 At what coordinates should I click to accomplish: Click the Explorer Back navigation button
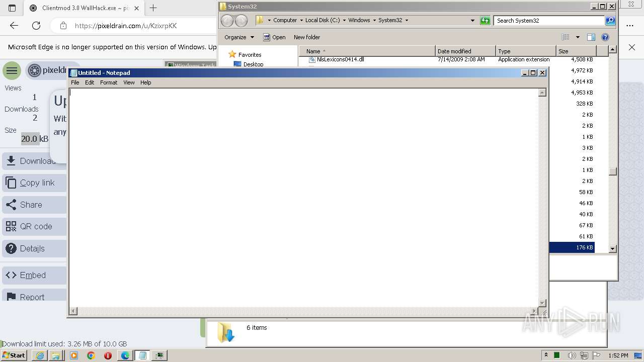[x=227, y=21]
